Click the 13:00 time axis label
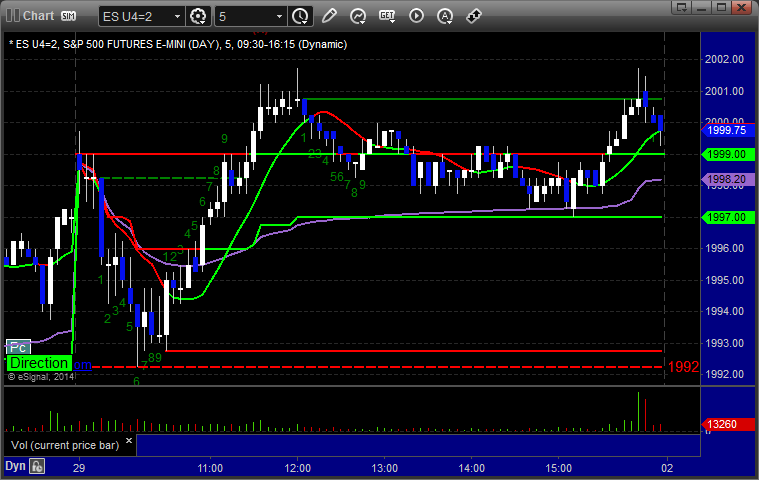Screen dimensions: 759x480 (384, 468)
